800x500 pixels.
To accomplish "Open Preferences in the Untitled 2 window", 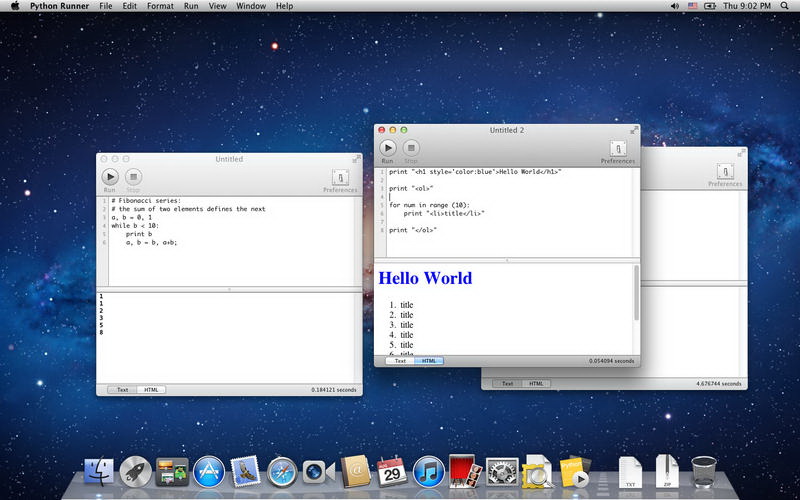I will click(617, 148).
